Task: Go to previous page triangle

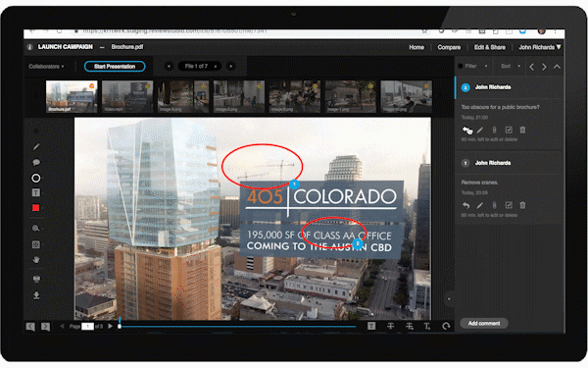Action: point(62,327)
